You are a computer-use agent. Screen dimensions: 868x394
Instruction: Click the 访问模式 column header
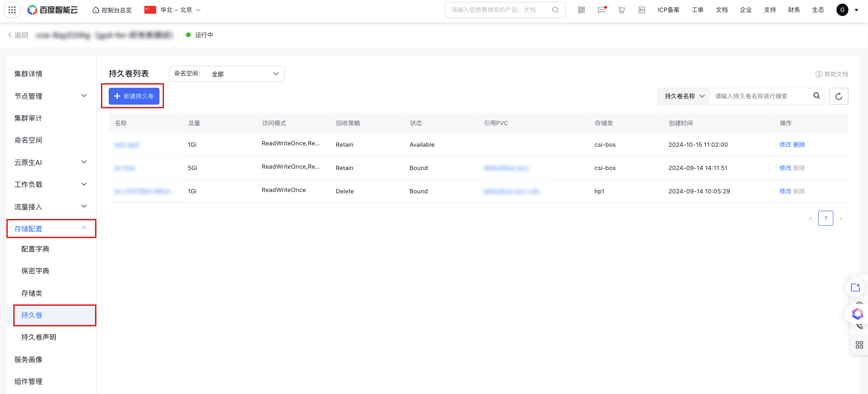coord(274,123)
